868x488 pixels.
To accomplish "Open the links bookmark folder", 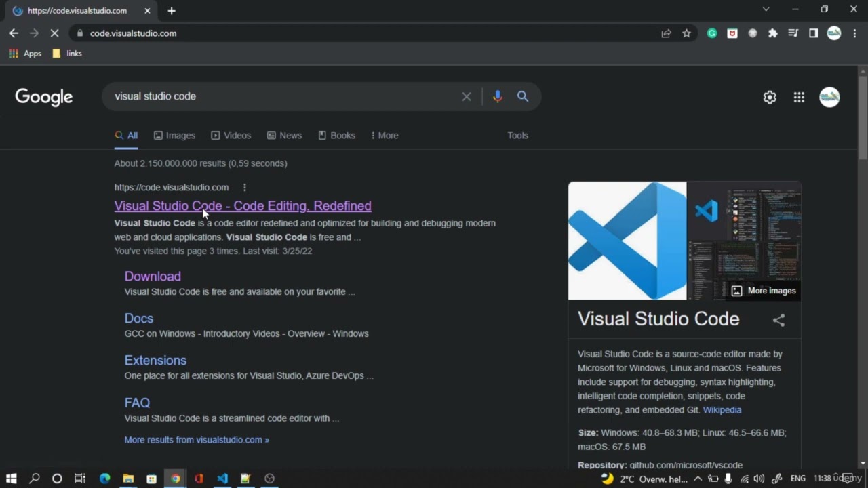I will (x=67, y=54).
